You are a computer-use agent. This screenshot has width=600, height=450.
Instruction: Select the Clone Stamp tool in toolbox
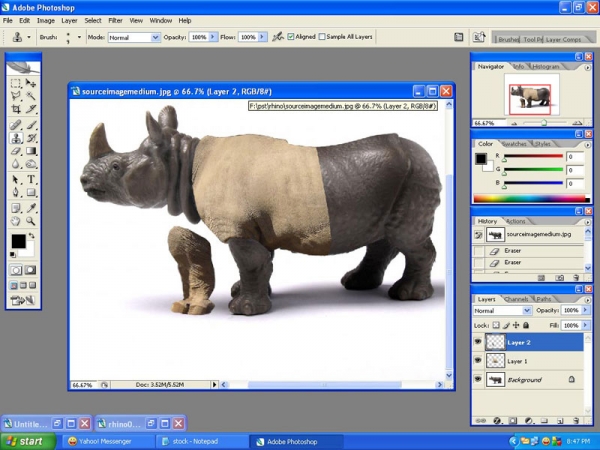(x=16, y=138)
